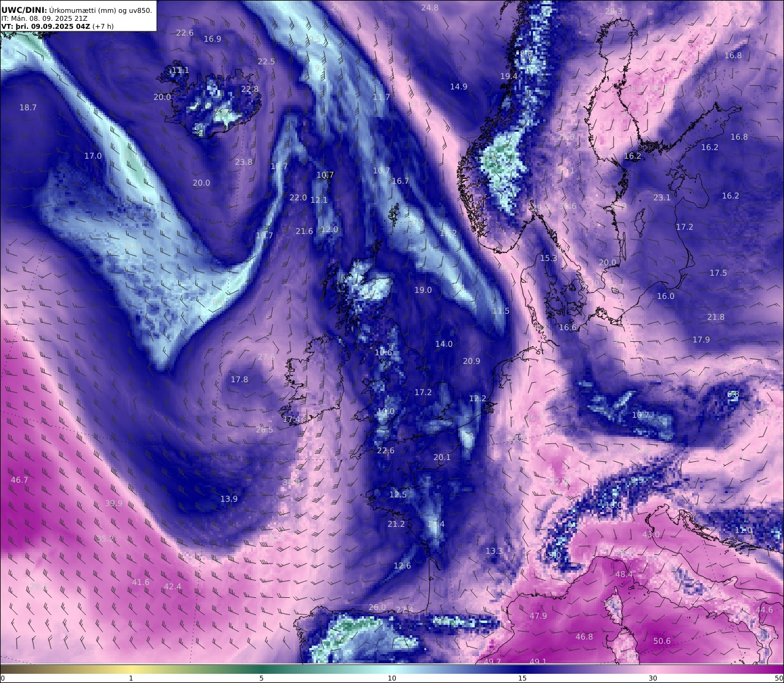Click the 17.5 value label
This screenshot has height=683, width=784.
pyautogui.click(x=718, y=273)
